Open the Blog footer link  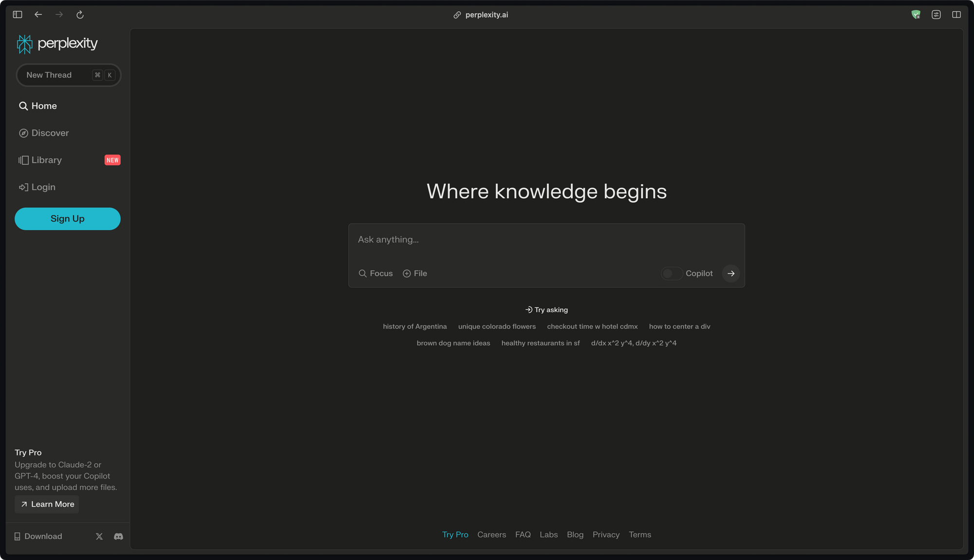coord(575,535)
